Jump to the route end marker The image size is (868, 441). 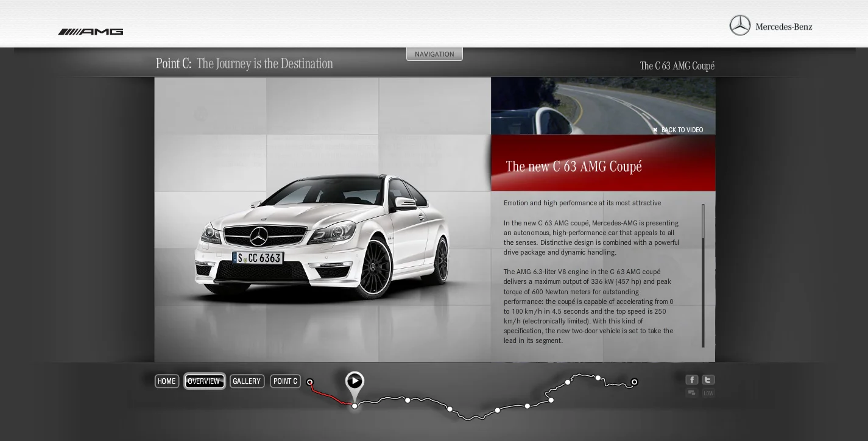(x=634, y=382)
